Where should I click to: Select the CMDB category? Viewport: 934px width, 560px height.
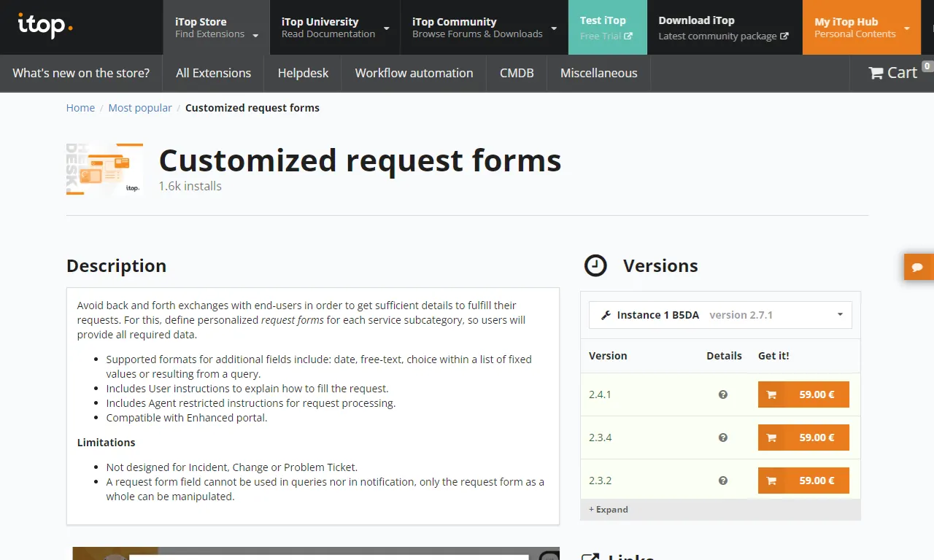pos(517,73)
